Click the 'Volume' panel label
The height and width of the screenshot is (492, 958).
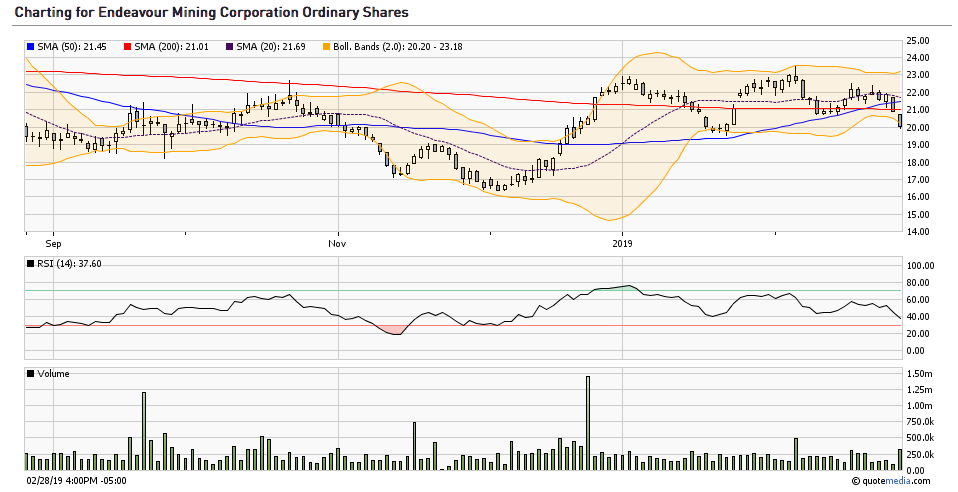coord(53,373)
